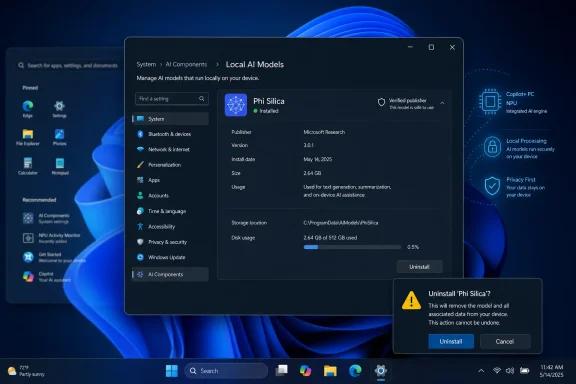Image resolution: width=576 pixels, height=384 pixels.
Task: Click the '2.64 GB' size value
Action: [x=312, y=173]
